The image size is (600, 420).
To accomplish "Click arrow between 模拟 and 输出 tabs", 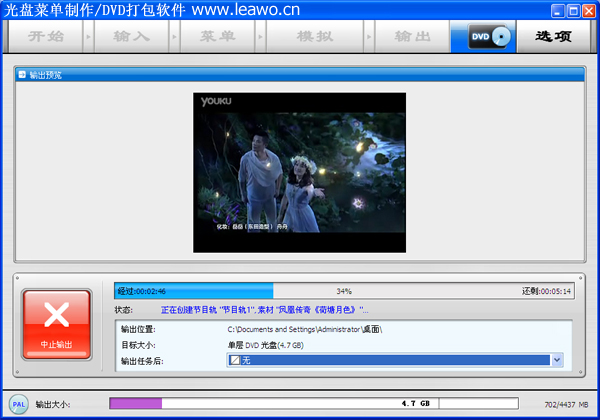I will tap(369, 37).
